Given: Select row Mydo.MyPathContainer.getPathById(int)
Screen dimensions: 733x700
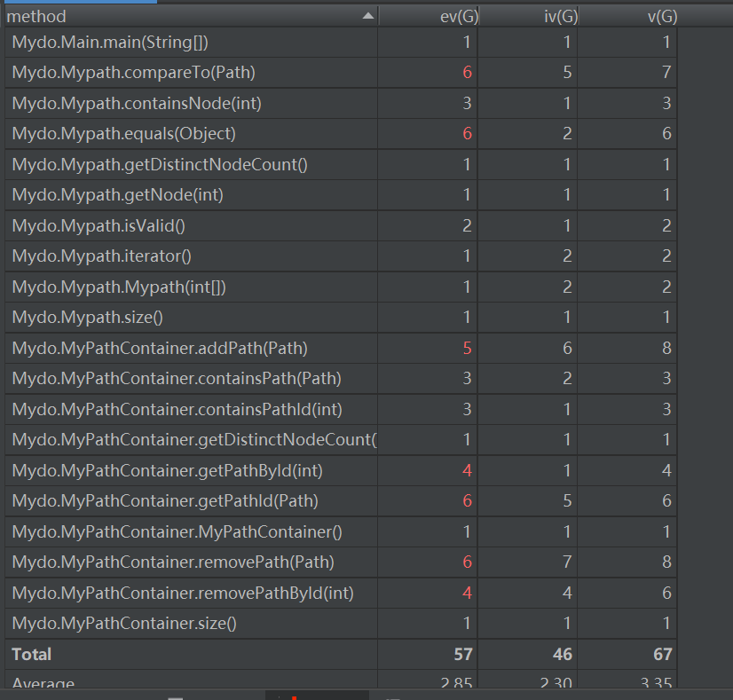Looking at the screenshot, I should [341, 470].
